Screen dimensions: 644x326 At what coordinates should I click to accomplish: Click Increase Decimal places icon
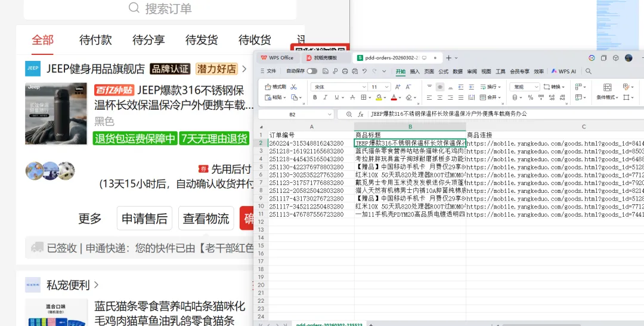point(551,97)
